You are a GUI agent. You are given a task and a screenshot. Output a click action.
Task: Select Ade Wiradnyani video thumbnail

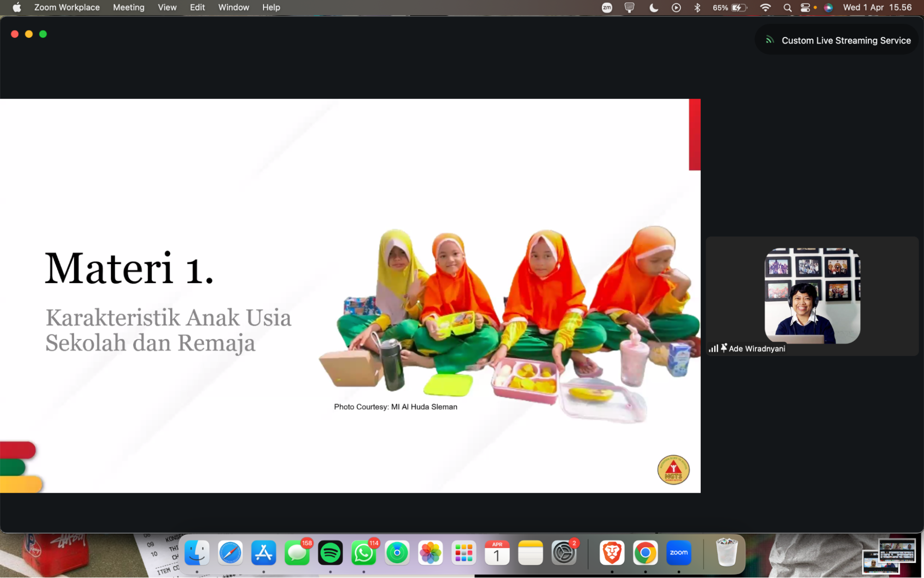tap(812, 296)
